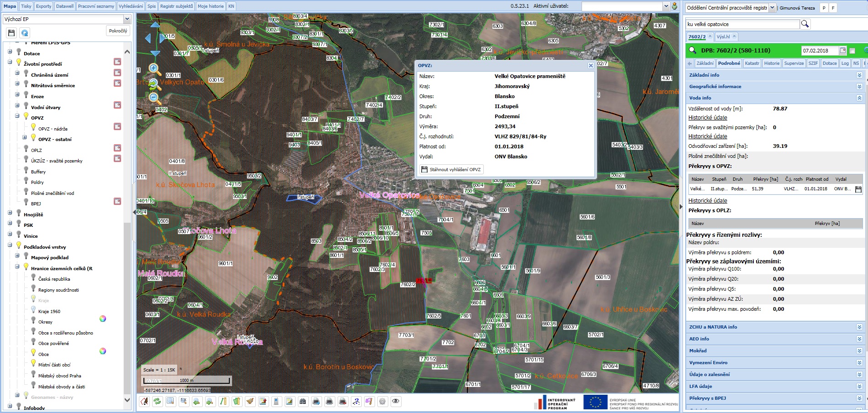Switch to the Katastr tab
The image size is (868, 413).
[x=752, y=63]
